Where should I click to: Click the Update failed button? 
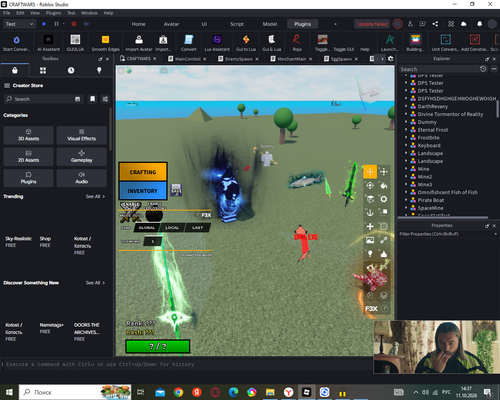(x=372, y=24)
